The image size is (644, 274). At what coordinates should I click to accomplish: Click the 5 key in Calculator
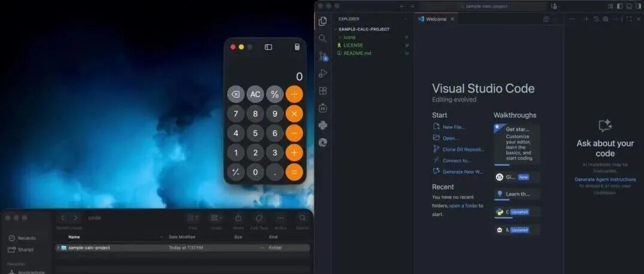pyautogui.click(x=255, y=133)
